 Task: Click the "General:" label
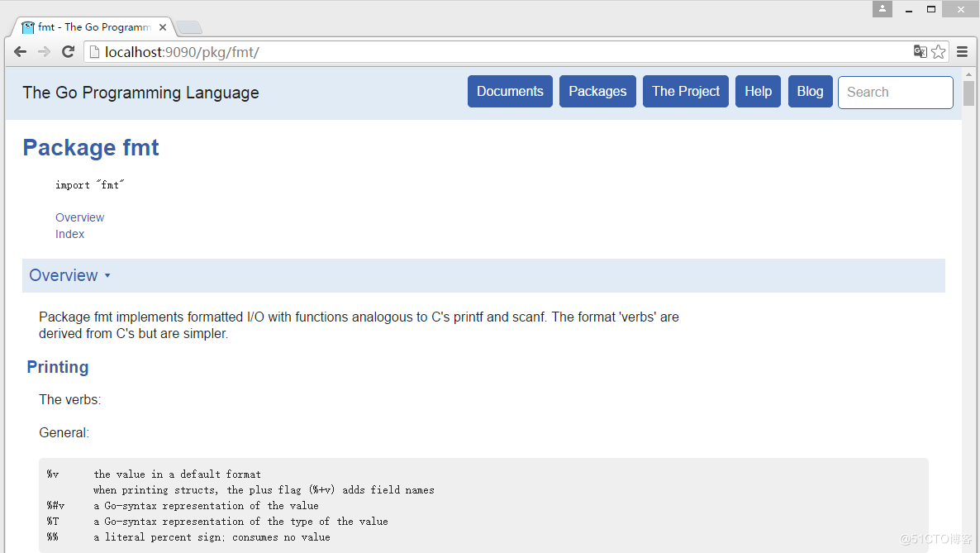pos(64,433)
